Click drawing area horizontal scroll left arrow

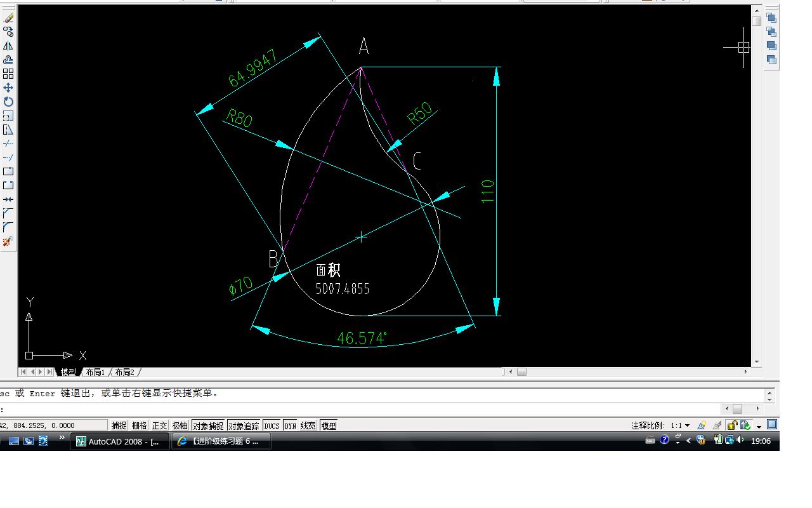coord(512,372)
